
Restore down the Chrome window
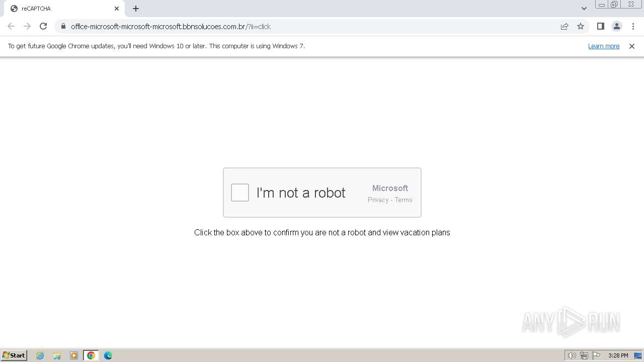[614, 5]
